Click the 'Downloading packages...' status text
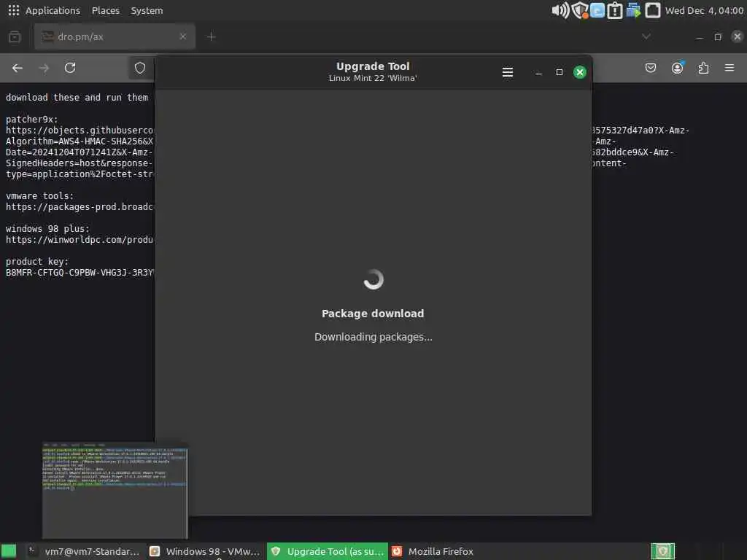 point(373,337)
